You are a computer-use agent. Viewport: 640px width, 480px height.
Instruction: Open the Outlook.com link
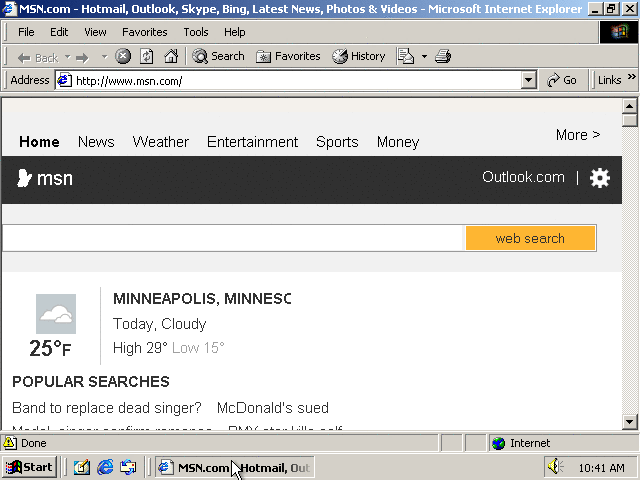coord(523,177)
